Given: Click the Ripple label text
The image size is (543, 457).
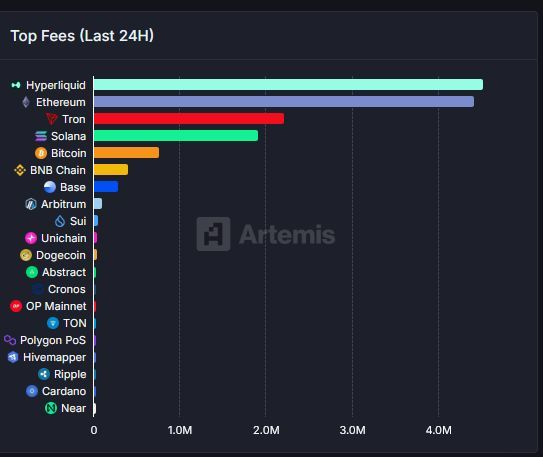Looking at the screenshot, I should 70,374.
